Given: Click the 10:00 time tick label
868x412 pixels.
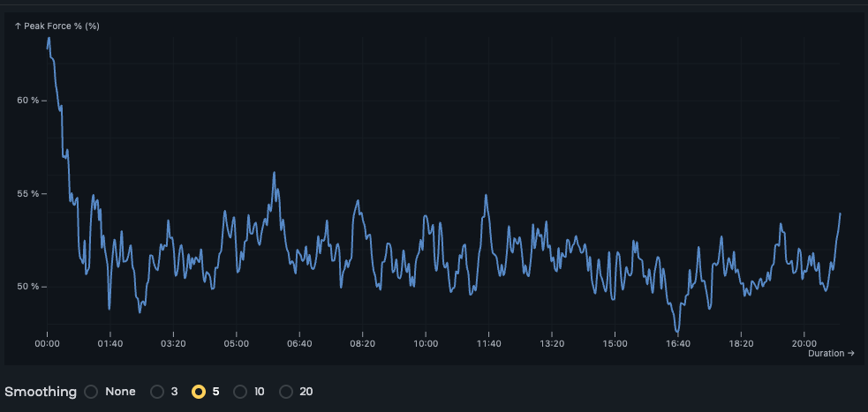Looking at the screenshot, I should (x=425, y=343).
